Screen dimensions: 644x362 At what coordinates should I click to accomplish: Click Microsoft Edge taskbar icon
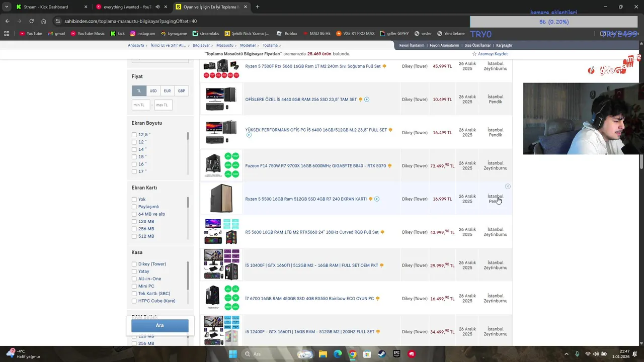pos(338,354)
